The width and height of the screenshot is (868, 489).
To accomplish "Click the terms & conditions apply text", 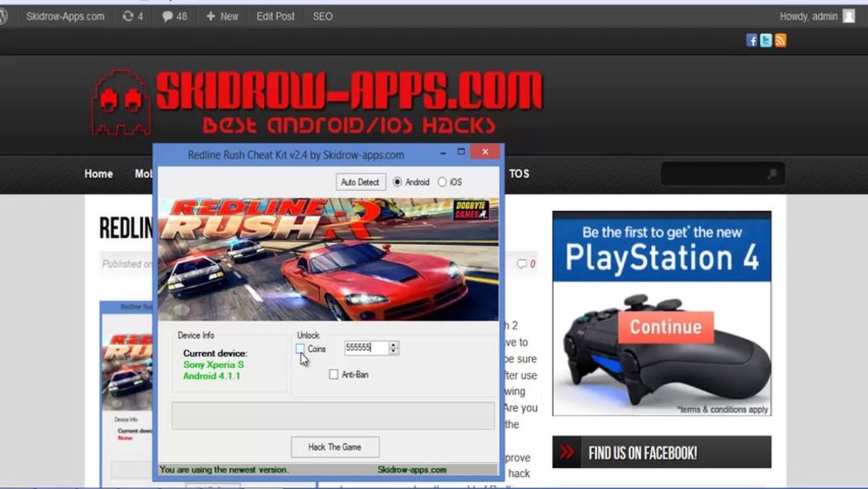I will [x=722, y=410].
